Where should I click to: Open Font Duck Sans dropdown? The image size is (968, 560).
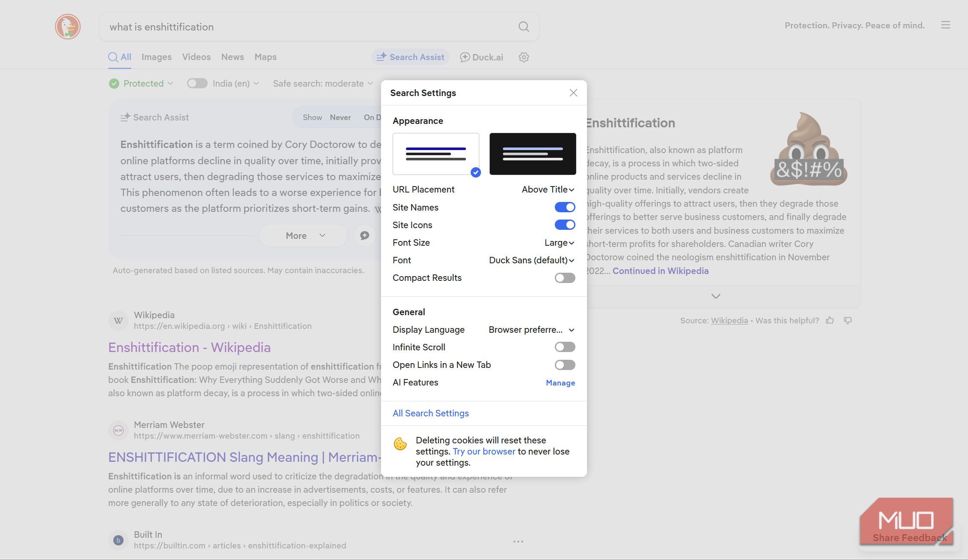(532, 260)
